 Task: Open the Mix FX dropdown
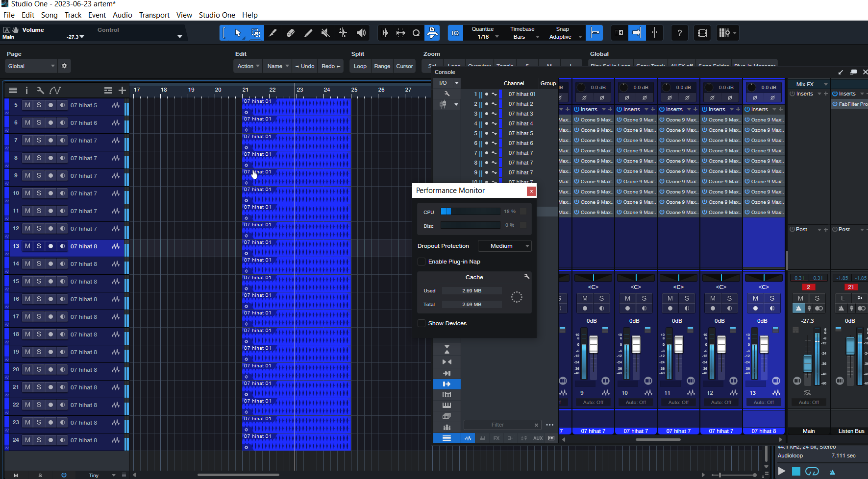(x=808, y=84)
